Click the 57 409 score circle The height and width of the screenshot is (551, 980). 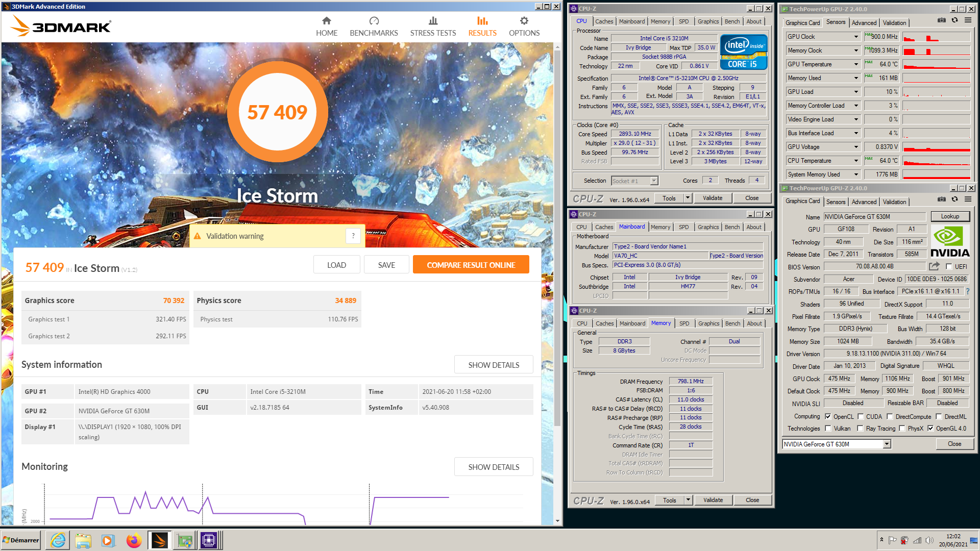277,112
